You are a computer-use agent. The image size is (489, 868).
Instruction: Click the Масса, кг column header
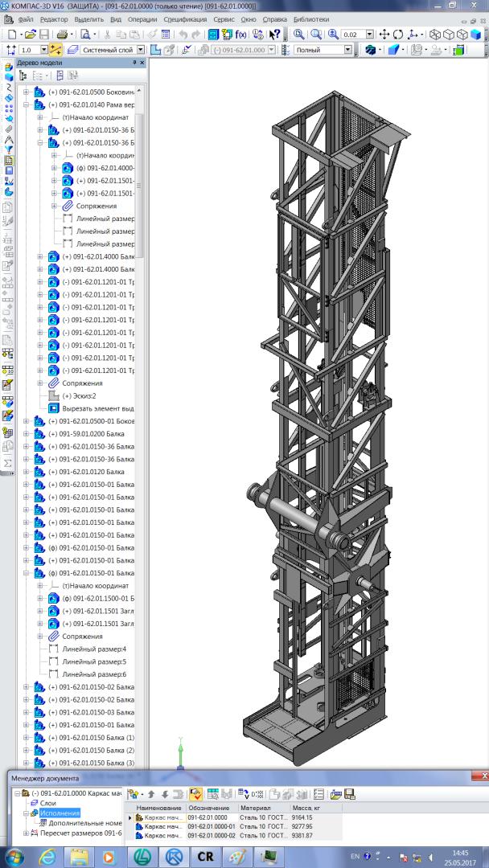[x=306, y=808]
